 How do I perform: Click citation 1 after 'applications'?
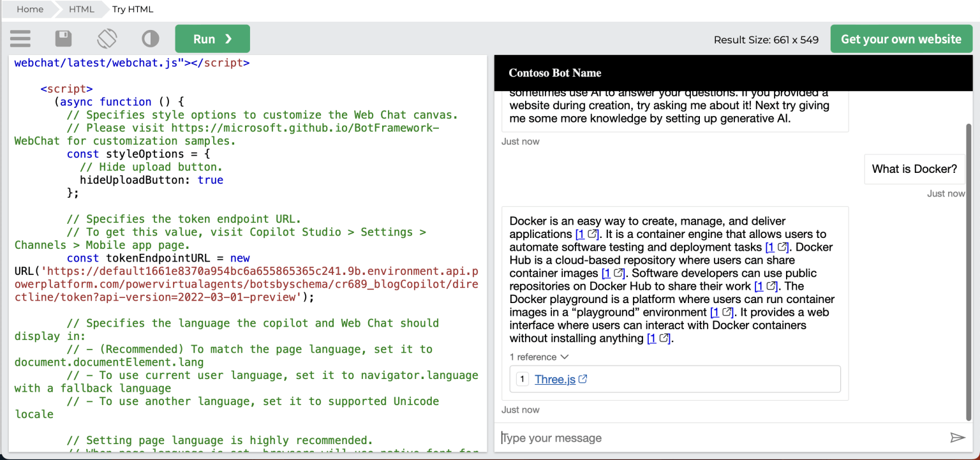click(580, 234)
